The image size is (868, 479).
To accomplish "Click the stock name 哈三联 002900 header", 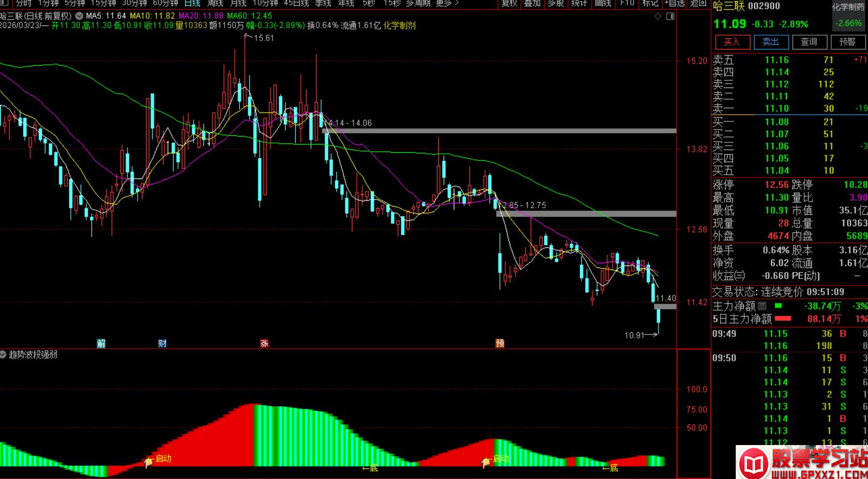I will tap(747, 6).
